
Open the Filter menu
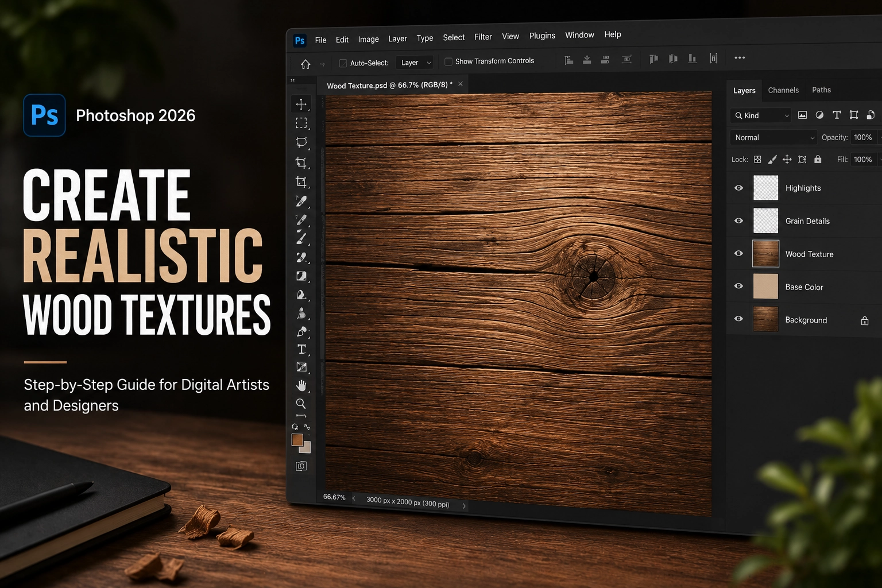[483, 37]
